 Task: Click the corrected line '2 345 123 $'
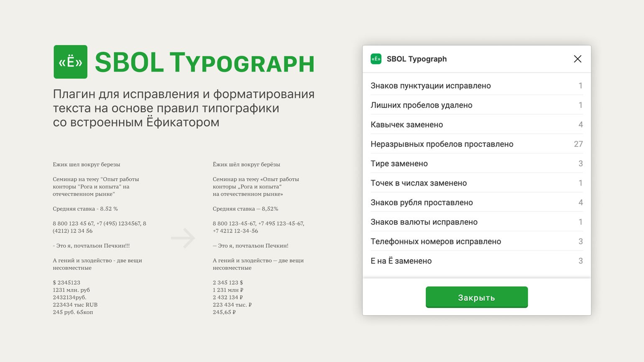tap(228, 283)
